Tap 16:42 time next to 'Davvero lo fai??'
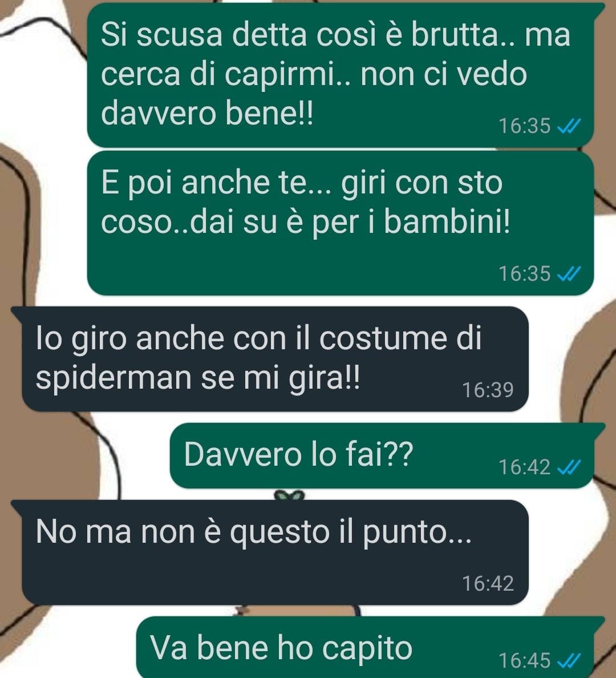616x678 pixels. tap(525, 467)
